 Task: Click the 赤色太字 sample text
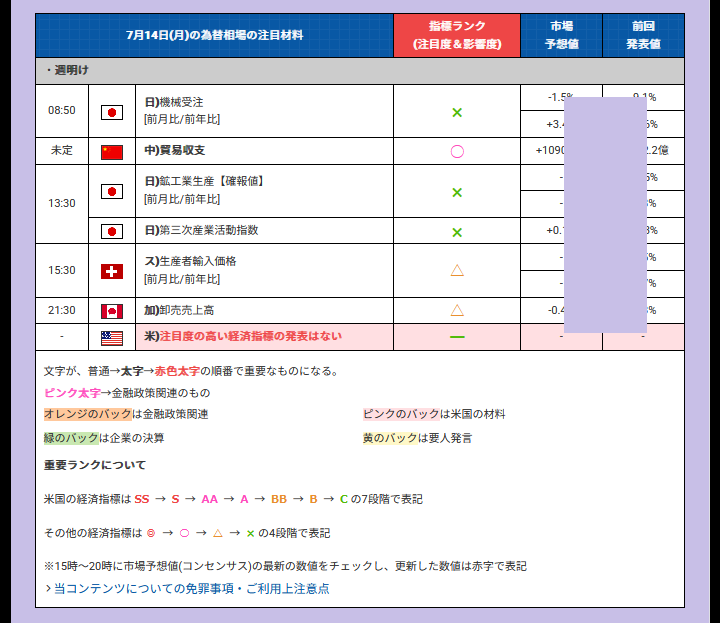click(x=177, y=371)
